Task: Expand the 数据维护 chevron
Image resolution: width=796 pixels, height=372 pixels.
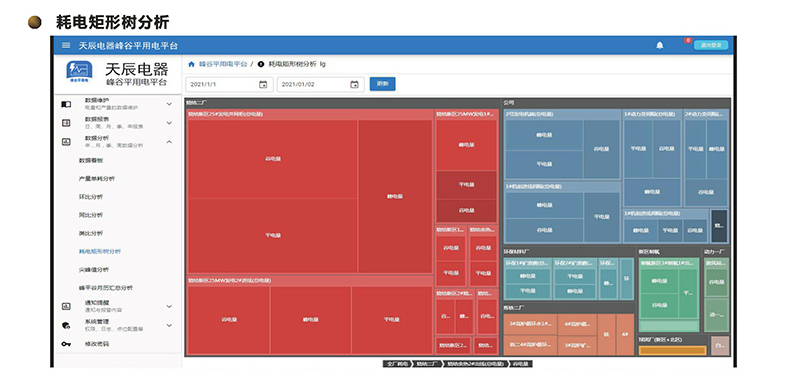Action: point(169,104)
